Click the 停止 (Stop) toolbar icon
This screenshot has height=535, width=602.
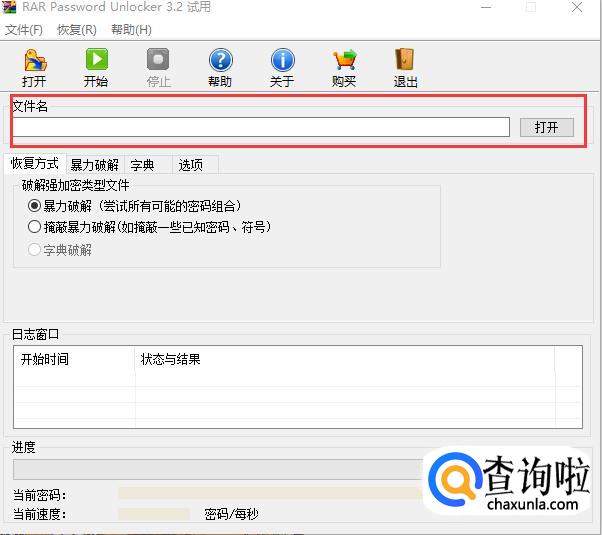click(158, 60)
